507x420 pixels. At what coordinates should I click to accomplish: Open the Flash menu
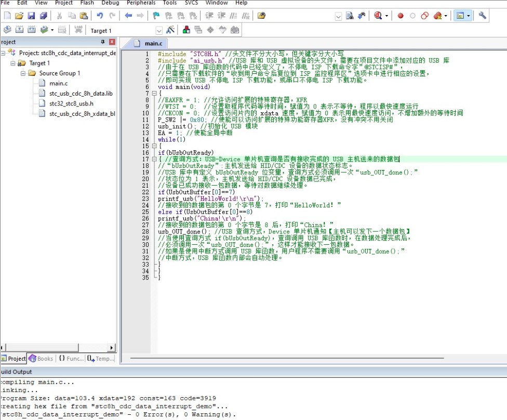point(87,3)
